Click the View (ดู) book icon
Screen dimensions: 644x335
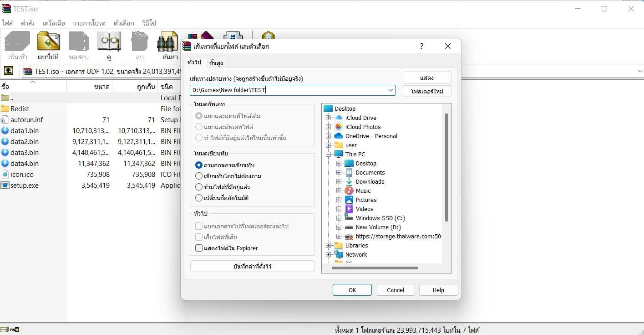[109, 41]
